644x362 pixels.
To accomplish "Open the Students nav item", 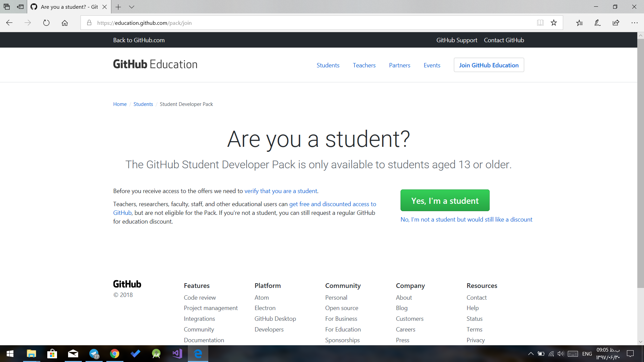I will 328,65.
